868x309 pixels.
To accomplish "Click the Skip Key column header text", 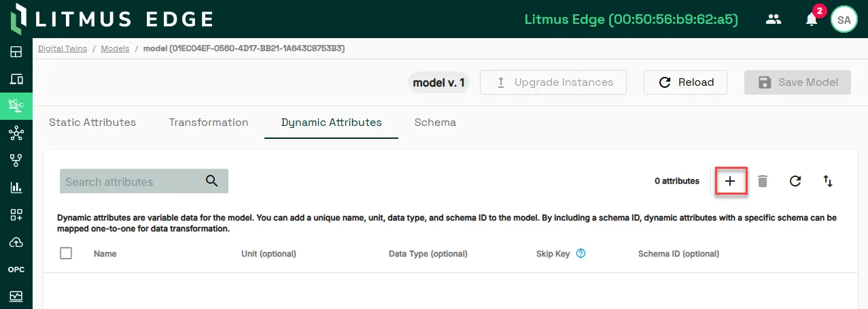I will pyautogui.click(x=553, y=254).
